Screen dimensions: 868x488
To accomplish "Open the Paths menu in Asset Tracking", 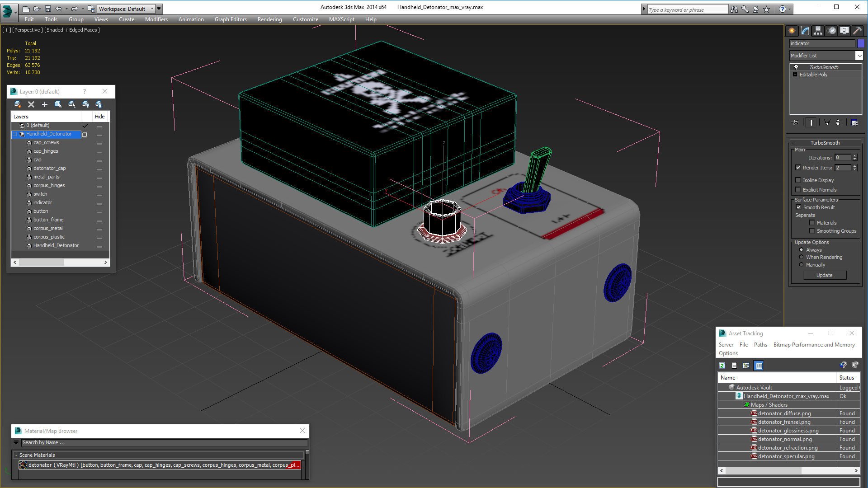I will coord(760,345).
